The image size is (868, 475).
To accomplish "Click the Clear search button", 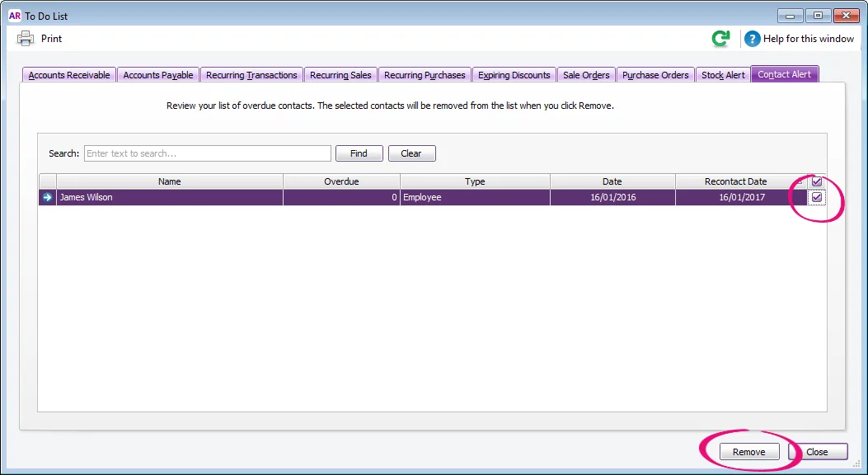I will tap(411, 153).
